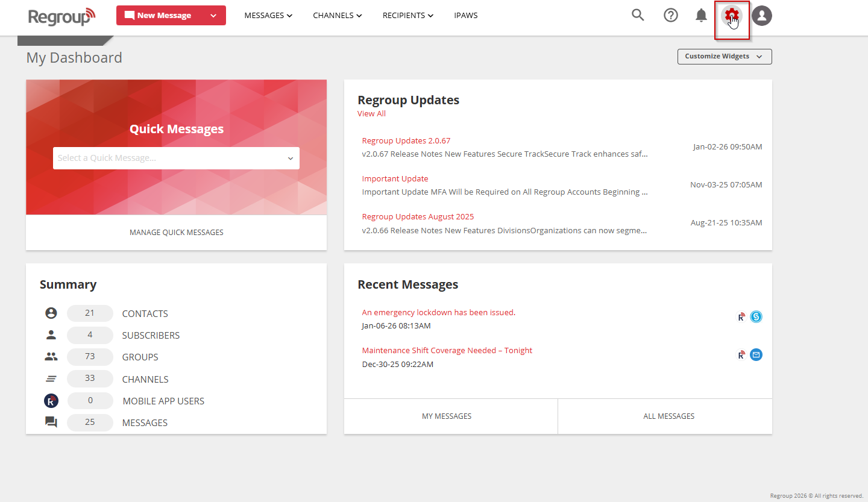Click the Summary heading
Image resolution: width=868 pixels, height=502 pixels.
coord(68,284)
